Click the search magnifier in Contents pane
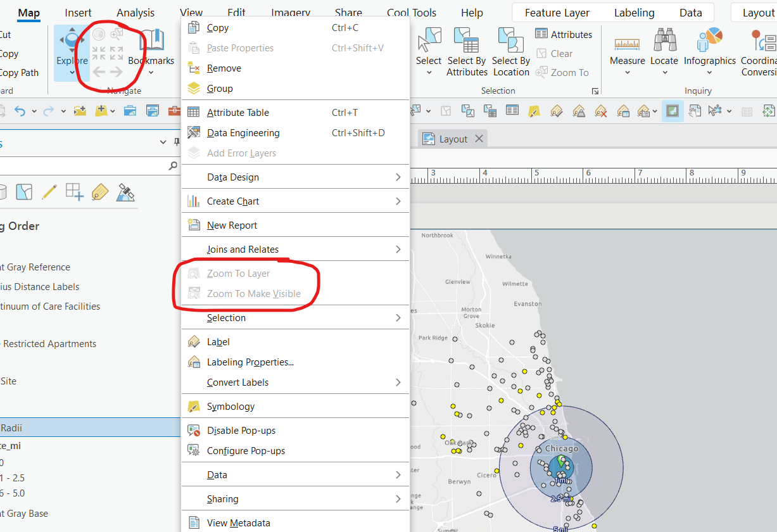The width and height of the screenshot is (777, 532). click(172, 166)
